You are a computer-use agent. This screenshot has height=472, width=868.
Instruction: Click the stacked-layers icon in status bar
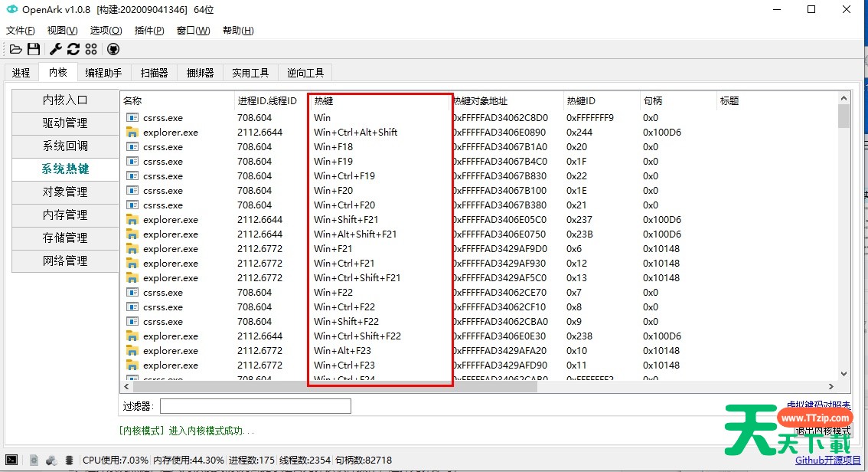pyautogui.click(x=70, y=461)
